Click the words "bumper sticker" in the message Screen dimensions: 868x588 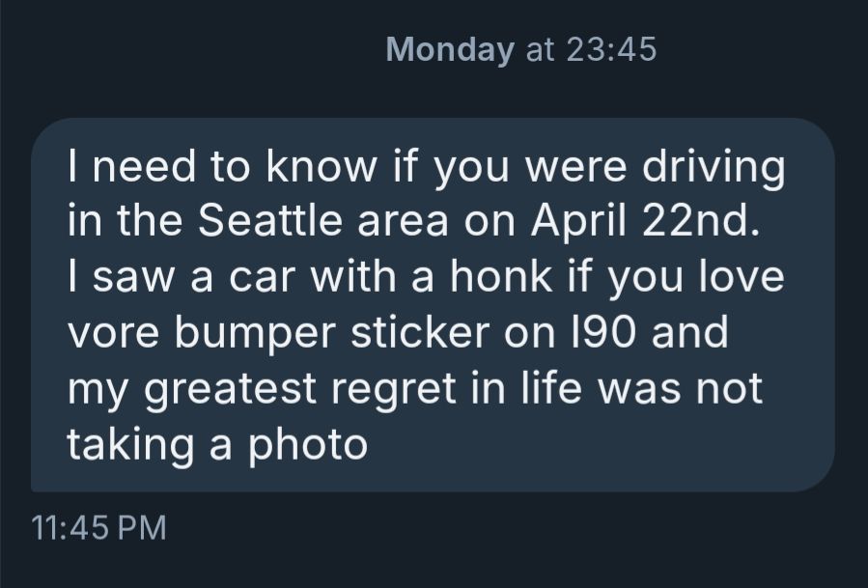(332, 334)
